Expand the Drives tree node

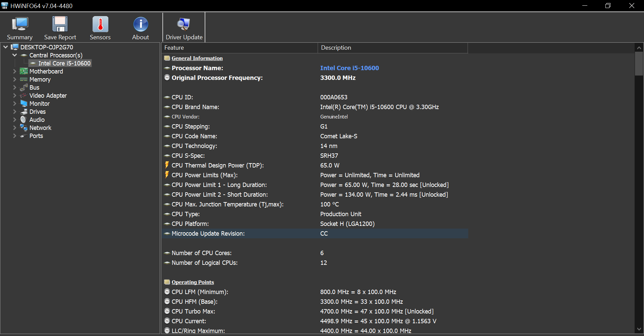[x=14, y=111]
